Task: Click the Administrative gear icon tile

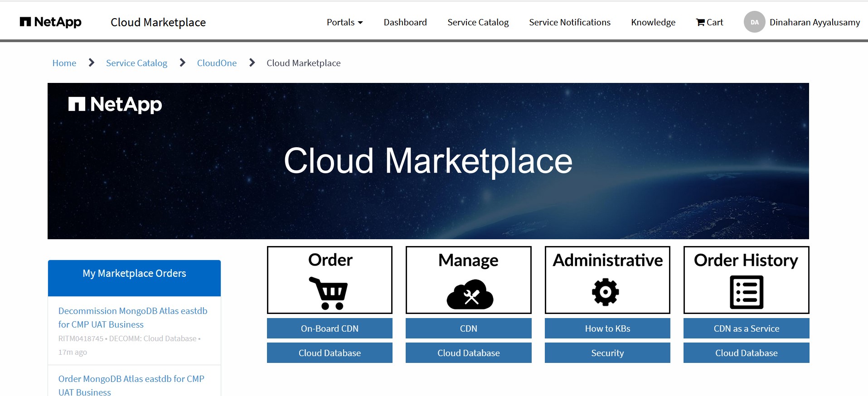Action: (607, 280)
